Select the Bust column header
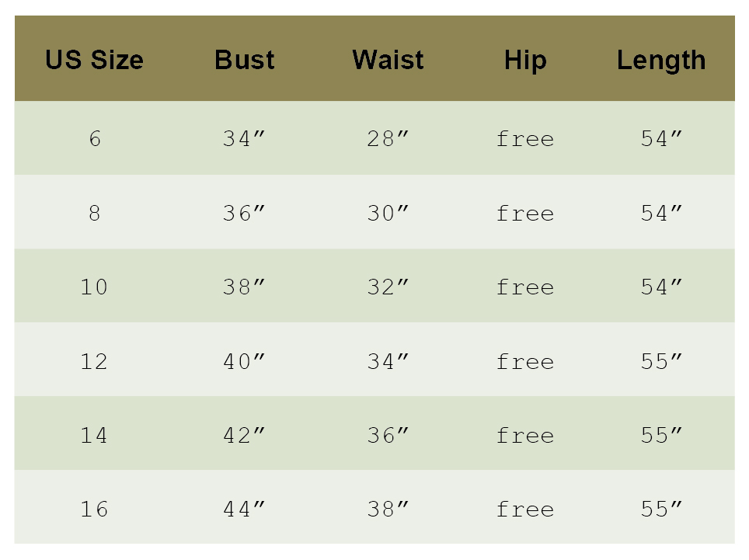Viewport: 749px width, 560px height. [245, 60]
